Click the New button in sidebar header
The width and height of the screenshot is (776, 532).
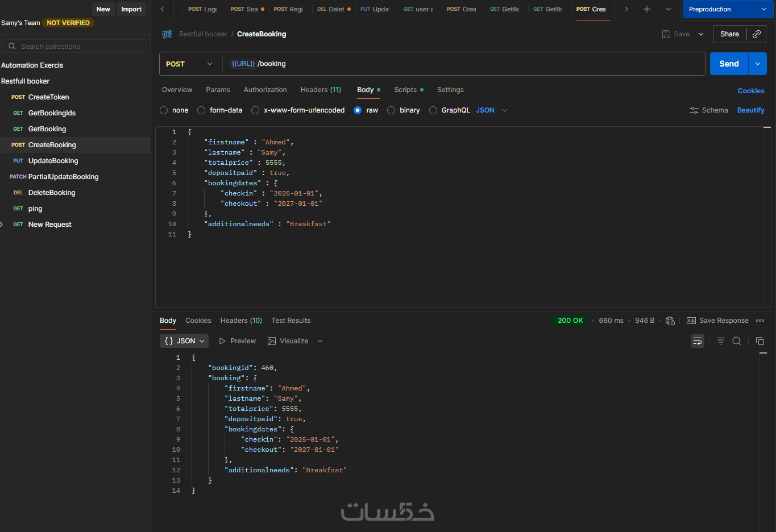[103, 9]
